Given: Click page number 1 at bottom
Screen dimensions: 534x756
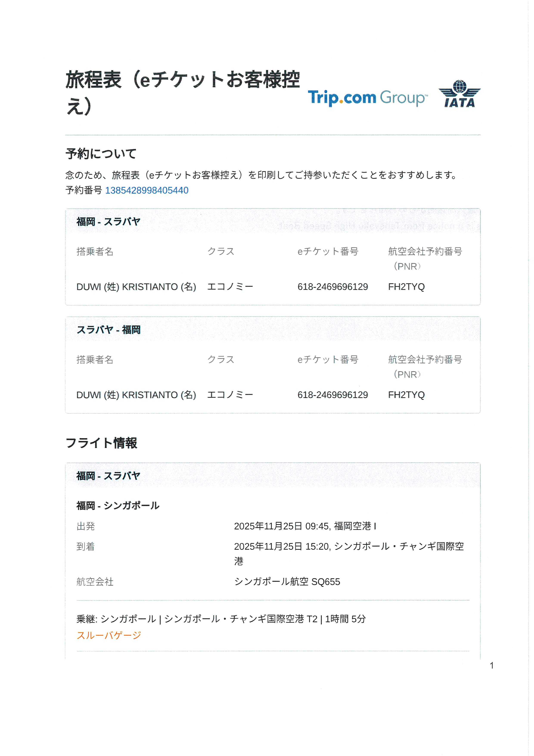Looking at the screenshot, I should pyautogui.click(x=491, y=666).
